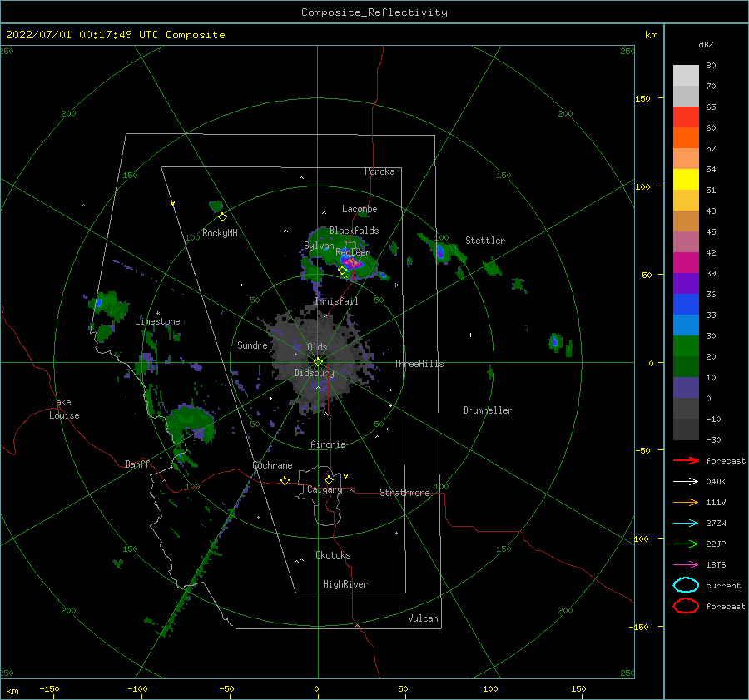Click the Stettler city label
This screenshot has width=749, height=700.
tap(485, 241)
